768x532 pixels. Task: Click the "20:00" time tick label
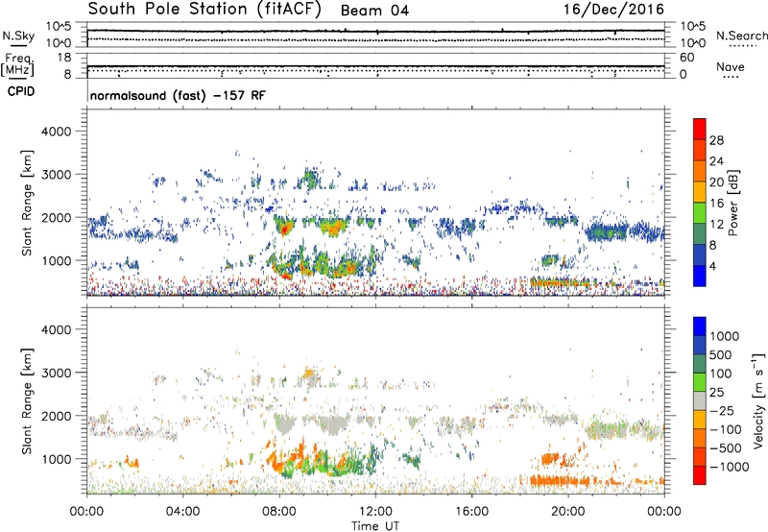567,512
